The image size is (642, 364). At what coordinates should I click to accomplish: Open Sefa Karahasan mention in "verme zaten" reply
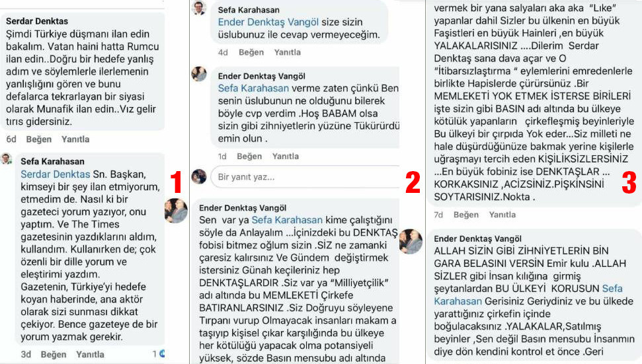pos(253,88)
